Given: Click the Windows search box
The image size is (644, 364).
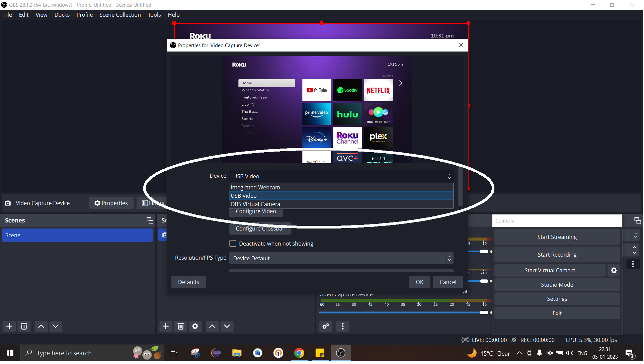Looking at the screenshot, I should pos(92,354).
